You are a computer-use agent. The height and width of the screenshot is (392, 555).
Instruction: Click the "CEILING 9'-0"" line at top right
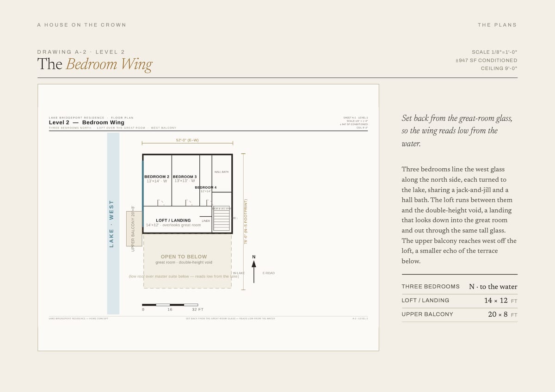pyautogui.click(x=499, y=68)
